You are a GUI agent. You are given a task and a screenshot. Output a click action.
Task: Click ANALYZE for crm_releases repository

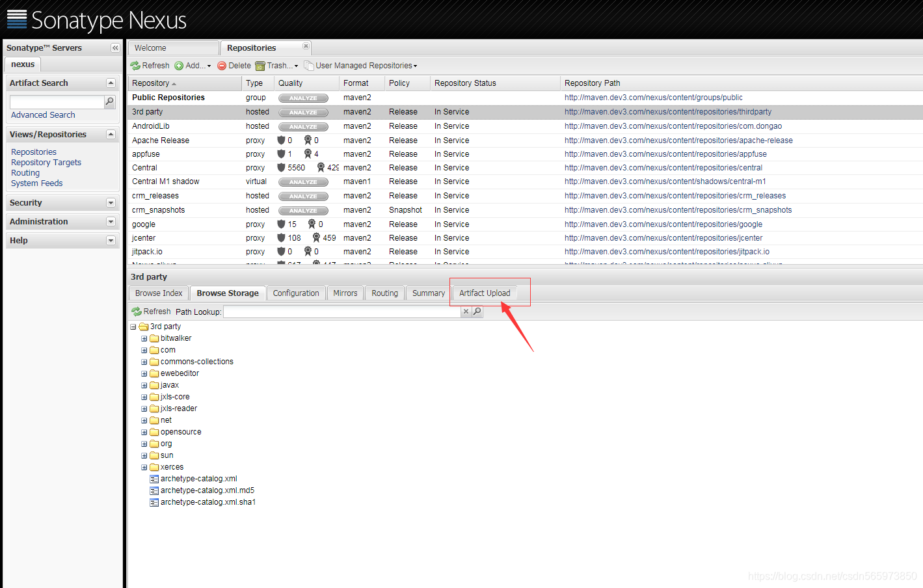[303, 196]
